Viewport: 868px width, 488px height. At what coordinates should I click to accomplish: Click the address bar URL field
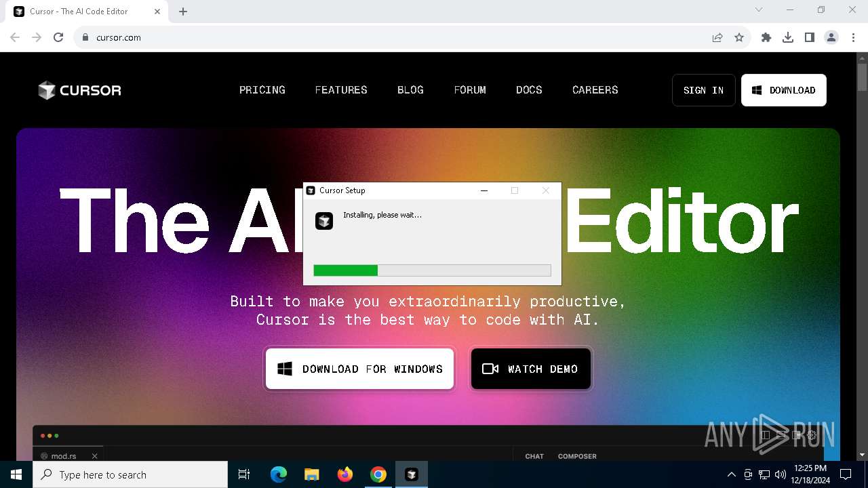[400, 37]
